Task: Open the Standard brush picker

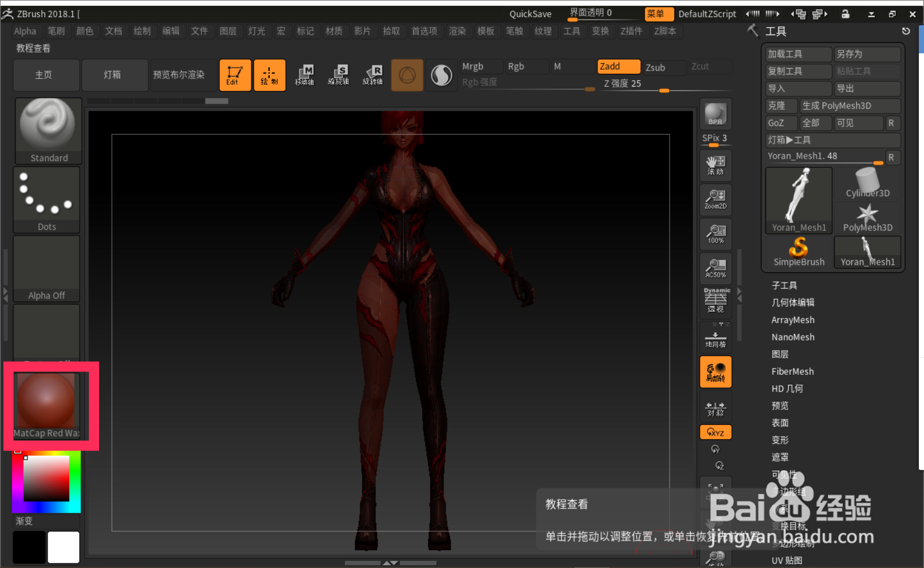Action: pyautogui.click(x=48, y=131)
